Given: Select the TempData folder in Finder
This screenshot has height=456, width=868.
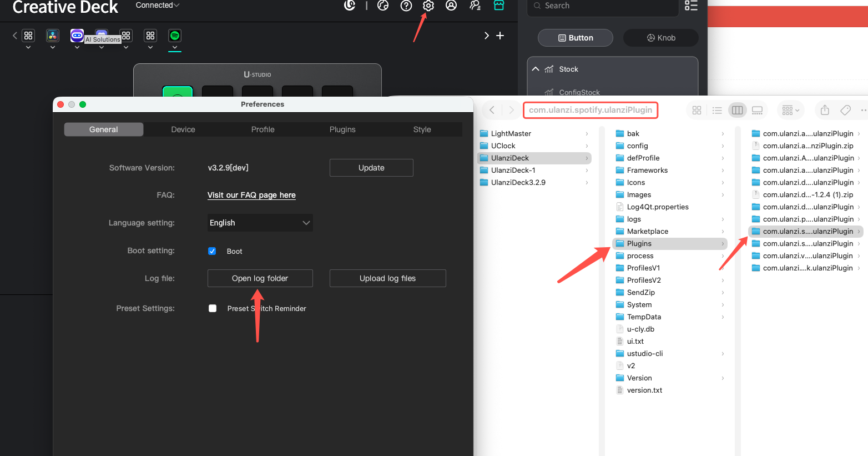Looking at the screenshot, I should pos(670,317).
